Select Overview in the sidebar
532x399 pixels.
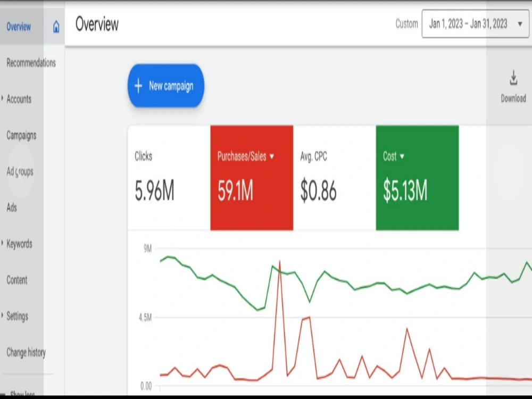pos(19,27)
